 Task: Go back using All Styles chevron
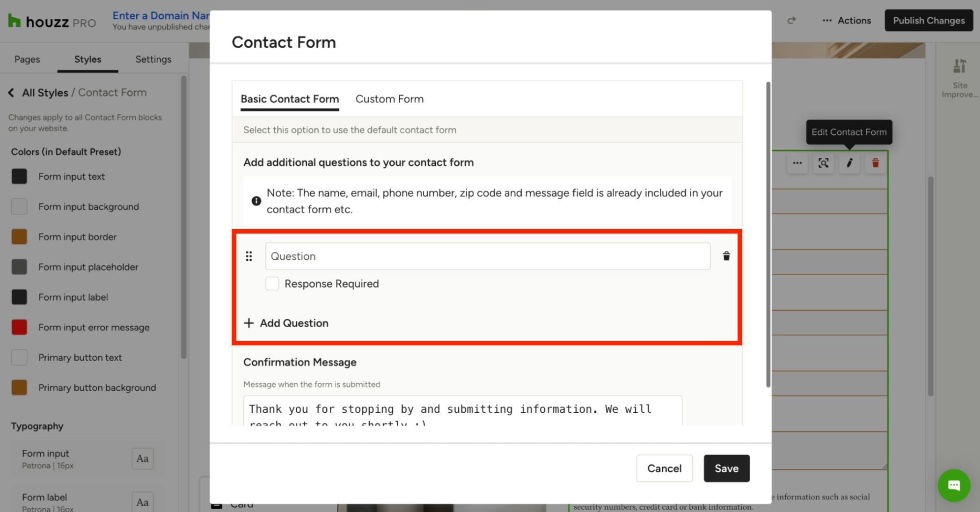[11, 93]
